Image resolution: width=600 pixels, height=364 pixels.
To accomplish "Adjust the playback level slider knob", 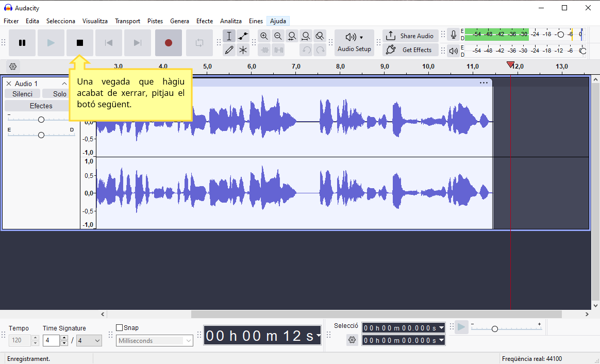I will coord(583,51).
